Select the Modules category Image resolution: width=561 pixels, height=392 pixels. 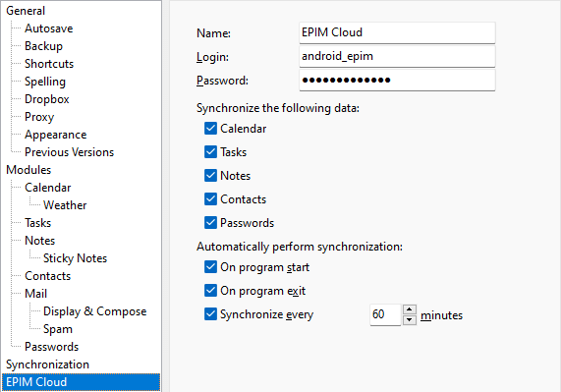28,170
